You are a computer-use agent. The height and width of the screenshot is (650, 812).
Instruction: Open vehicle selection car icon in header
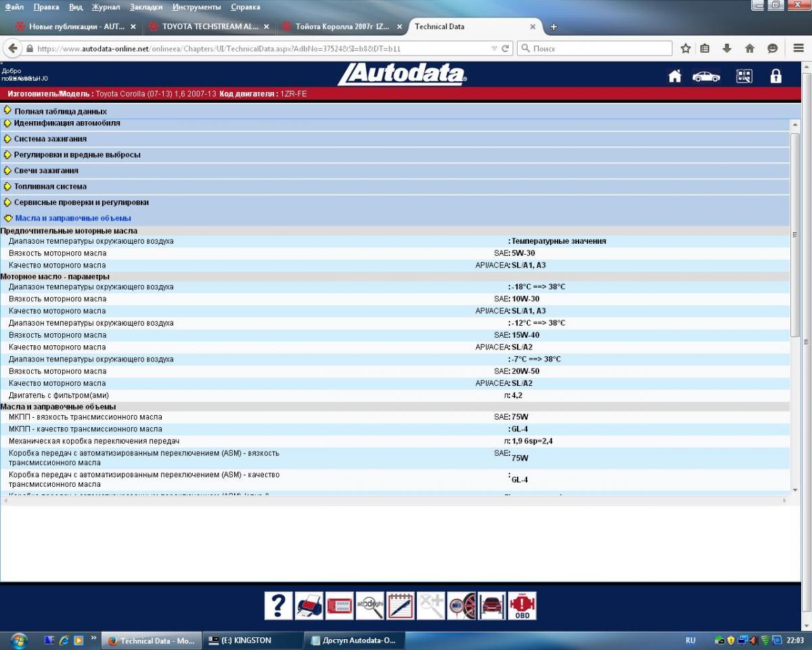point(706,76)
